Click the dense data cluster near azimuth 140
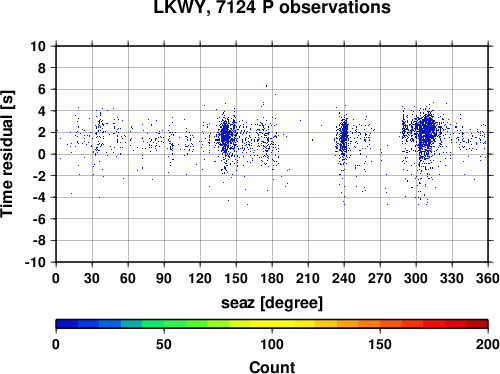Screen dimensions: 500x374 tap(225, 135)
